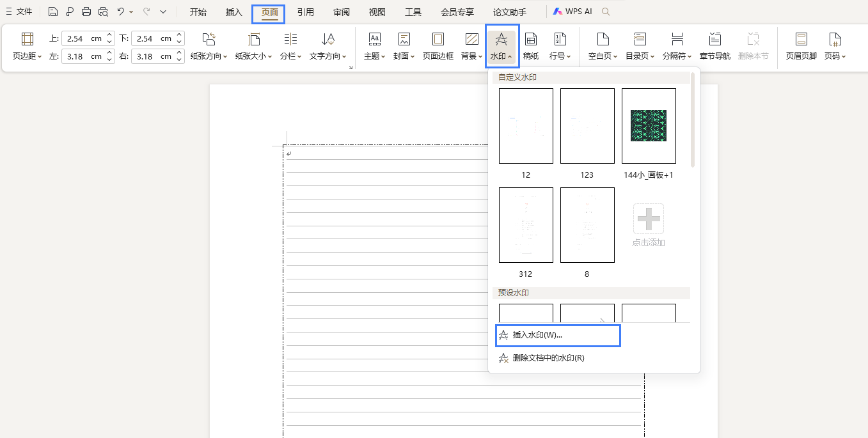Open Print Preview icon

click(x=103, y=12)
